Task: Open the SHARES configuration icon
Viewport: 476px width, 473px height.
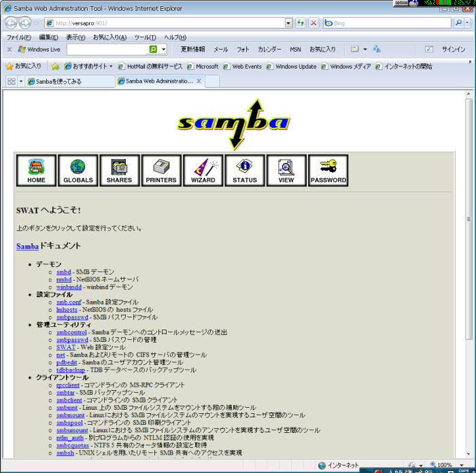Action: tap(119, 170)
